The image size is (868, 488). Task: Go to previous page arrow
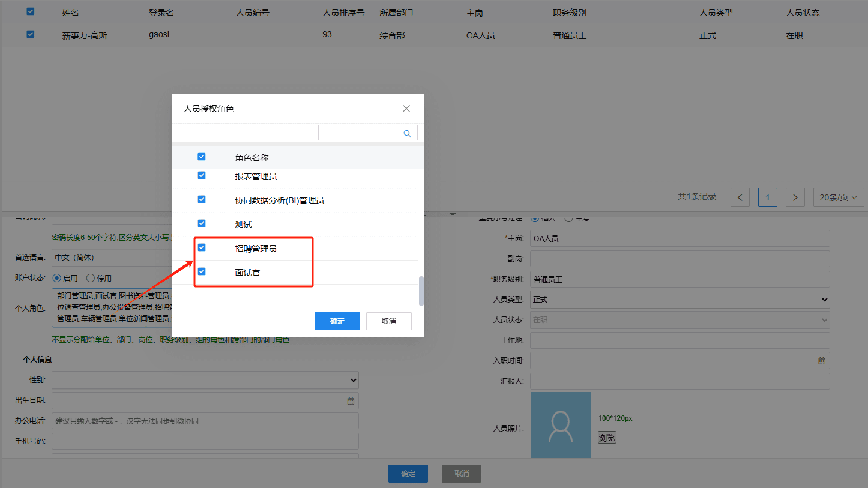pyautogui.click(x=740, y=197)
